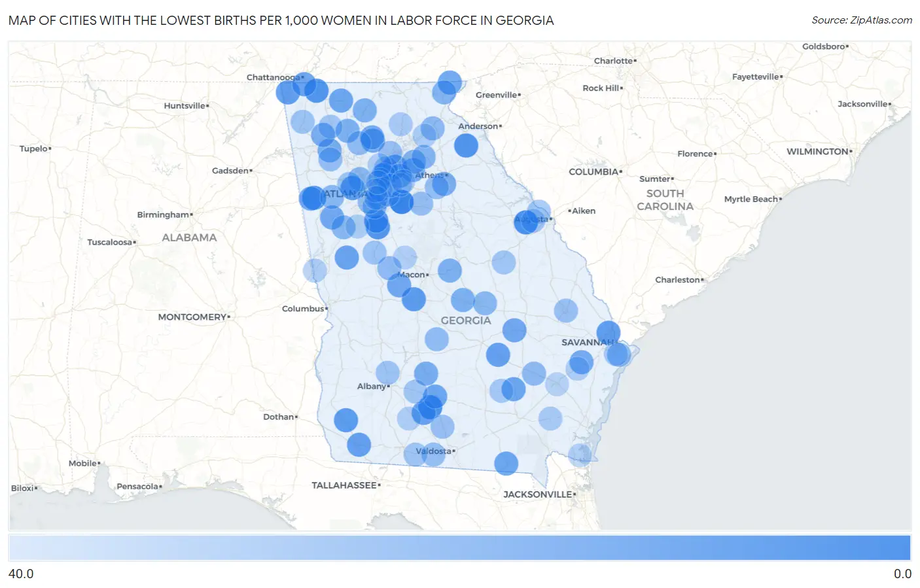Click the SOUTH CAROLINA state label

[x=665, y=200]
